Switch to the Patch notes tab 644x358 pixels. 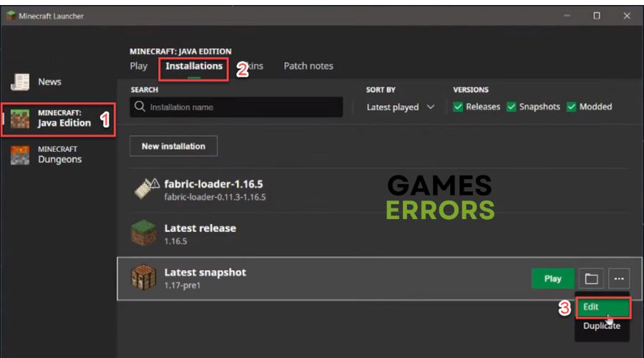point(308,66)
